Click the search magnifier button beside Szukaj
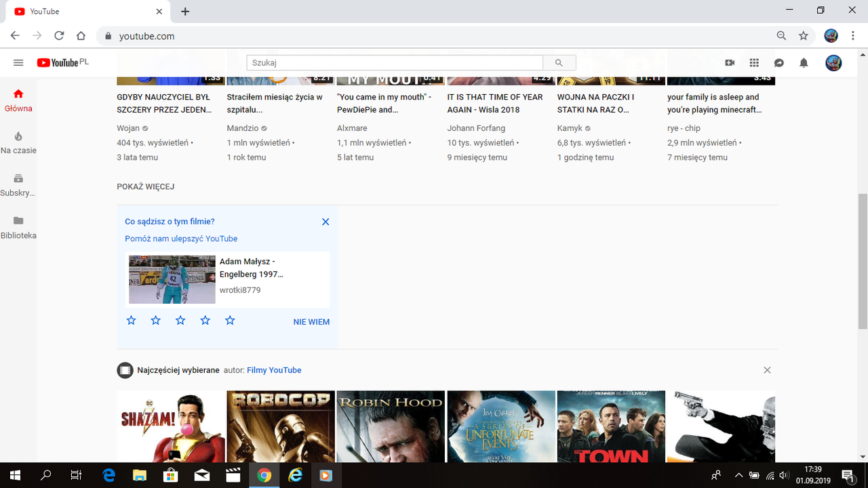 pyautogui.click(x=559, y=62)
